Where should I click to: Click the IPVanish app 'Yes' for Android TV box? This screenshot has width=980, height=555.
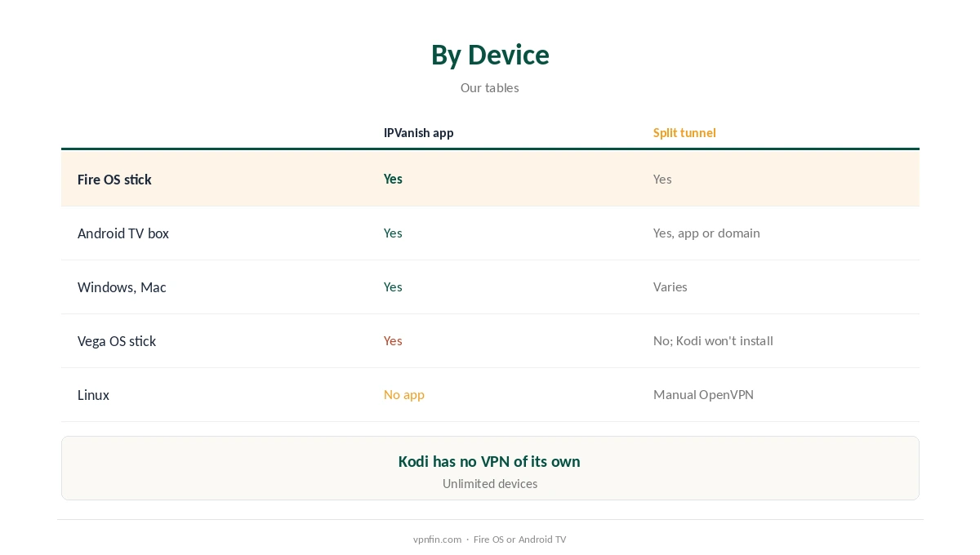point(393,233)
